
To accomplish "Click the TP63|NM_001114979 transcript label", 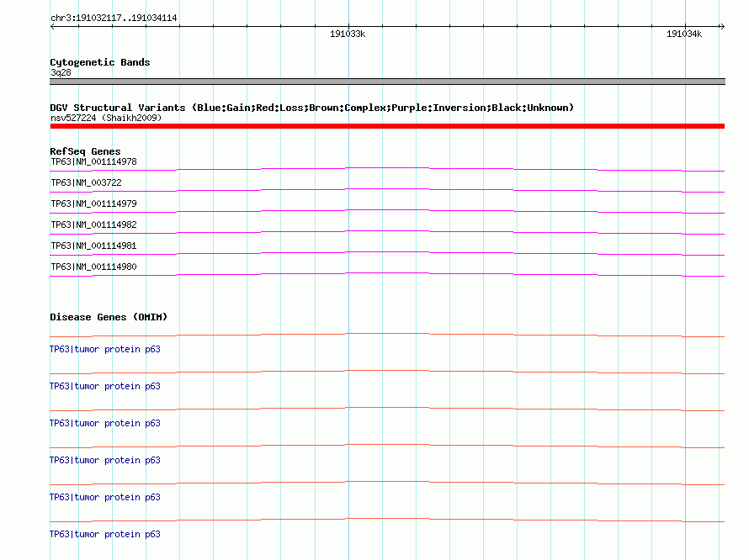I will tap(93, 203).
